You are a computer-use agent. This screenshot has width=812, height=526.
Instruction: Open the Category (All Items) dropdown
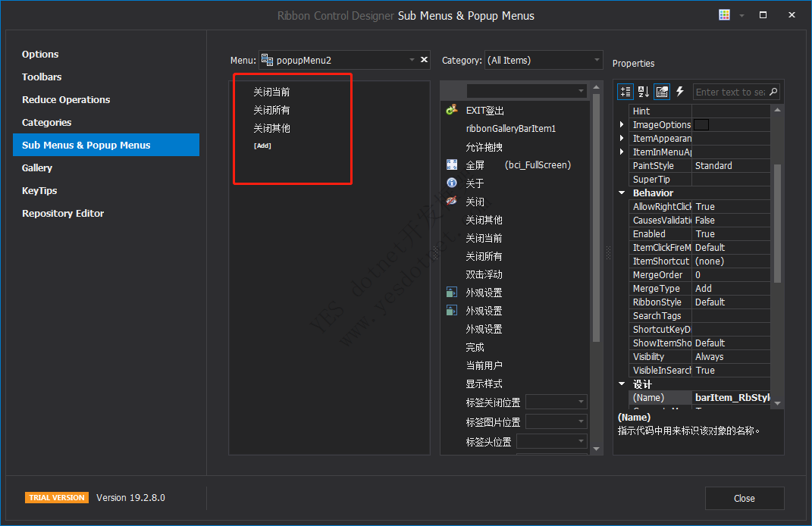pos(597,60)
